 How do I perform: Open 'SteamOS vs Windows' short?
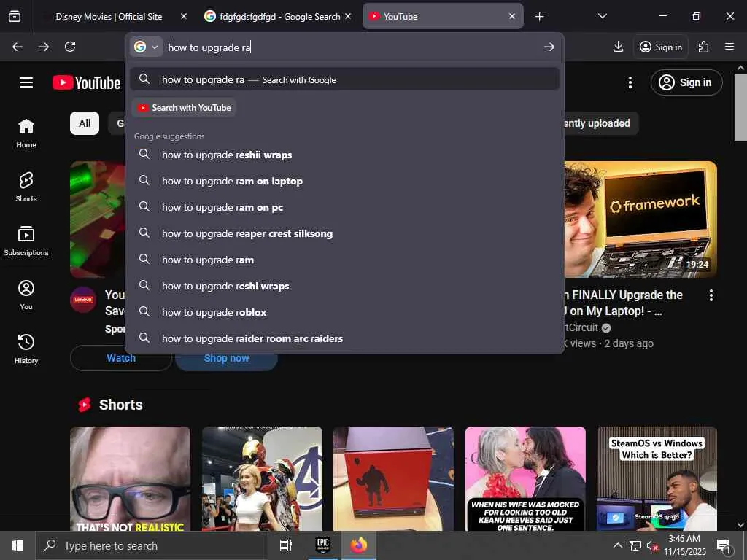click(x=657, y=478)
